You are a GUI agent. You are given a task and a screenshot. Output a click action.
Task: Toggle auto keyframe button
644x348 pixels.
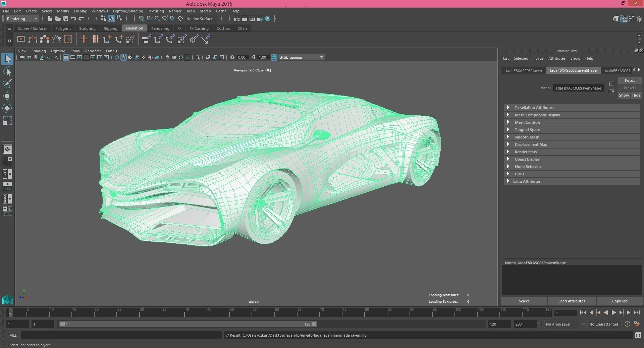(627, 324)
